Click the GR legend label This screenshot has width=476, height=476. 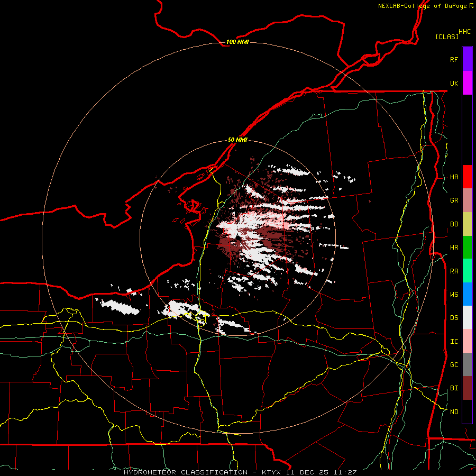[x=454, y=200]
